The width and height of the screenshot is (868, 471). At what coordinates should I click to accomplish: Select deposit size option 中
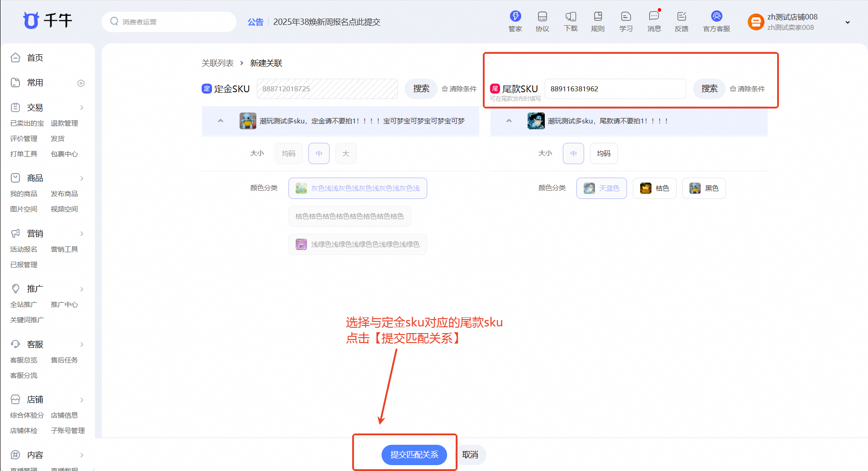[x=319, y=154]
